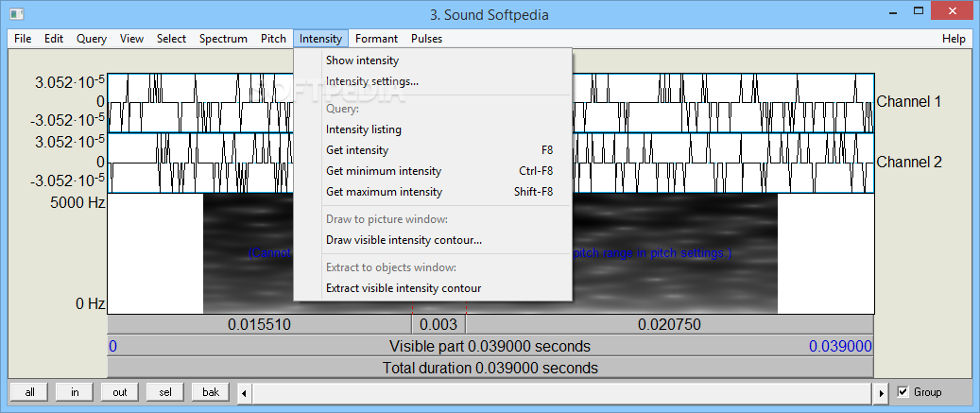Minimize the Sound Softpedia window
The image size is (980, 413).
pos(892,10)
